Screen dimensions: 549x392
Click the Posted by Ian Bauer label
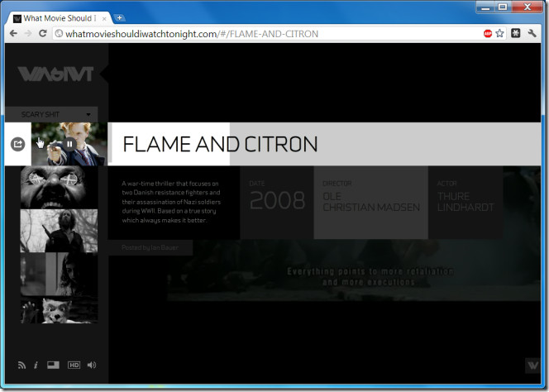point(150,247)
